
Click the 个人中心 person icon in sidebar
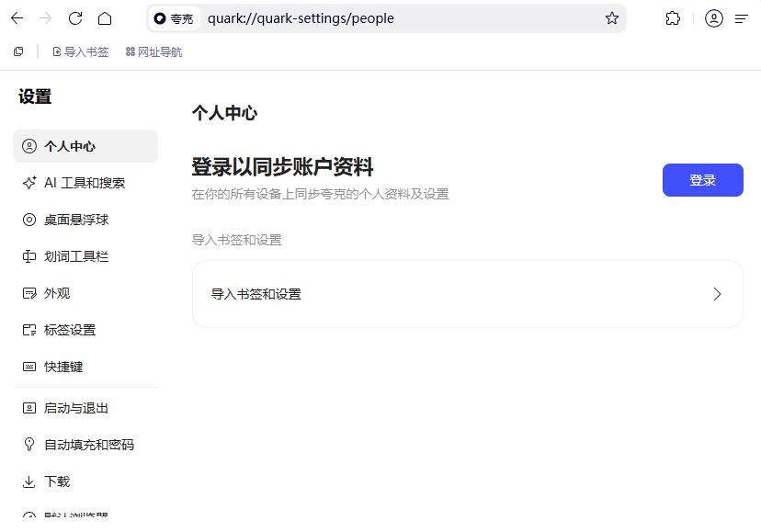click(29, 146)
